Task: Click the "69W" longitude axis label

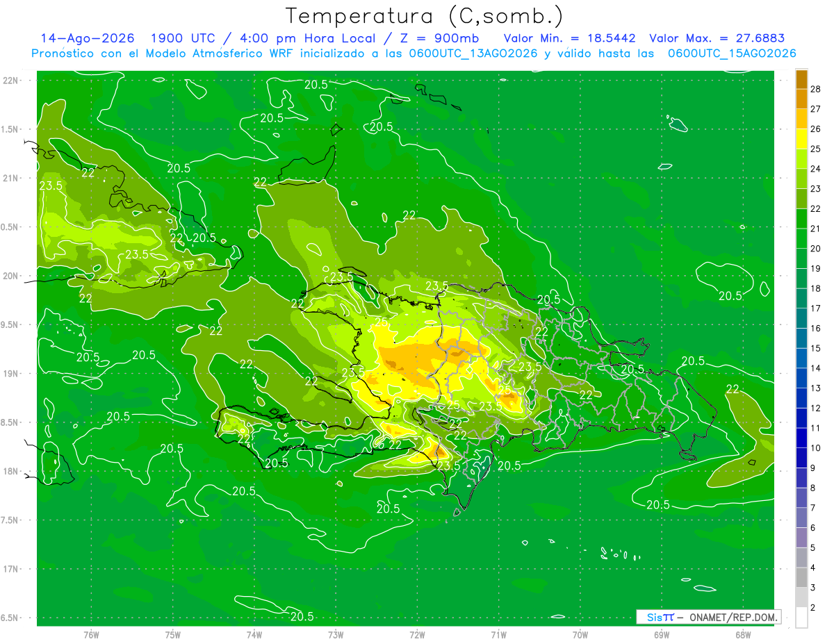Action: point(662,634)
